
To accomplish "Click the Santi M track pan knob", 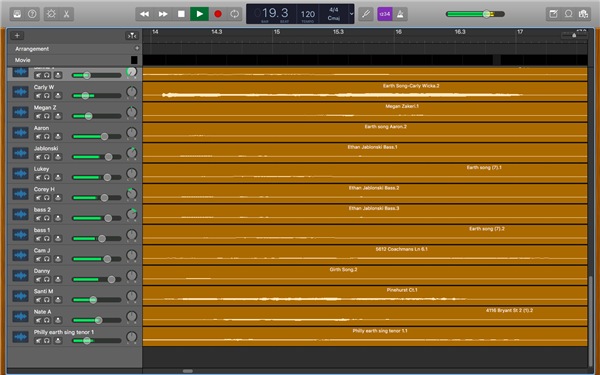I will (x=131, y=296).
